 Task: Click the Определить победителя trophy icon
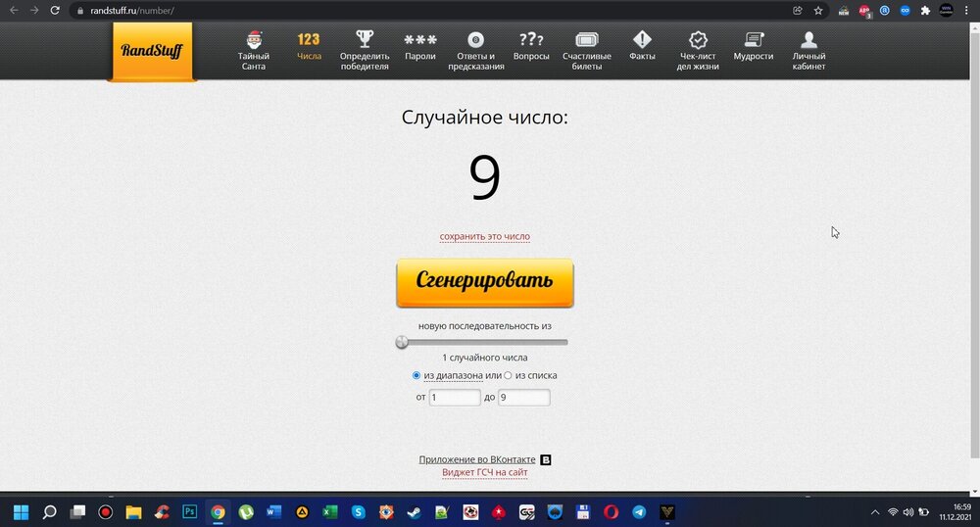click(365, 40)
